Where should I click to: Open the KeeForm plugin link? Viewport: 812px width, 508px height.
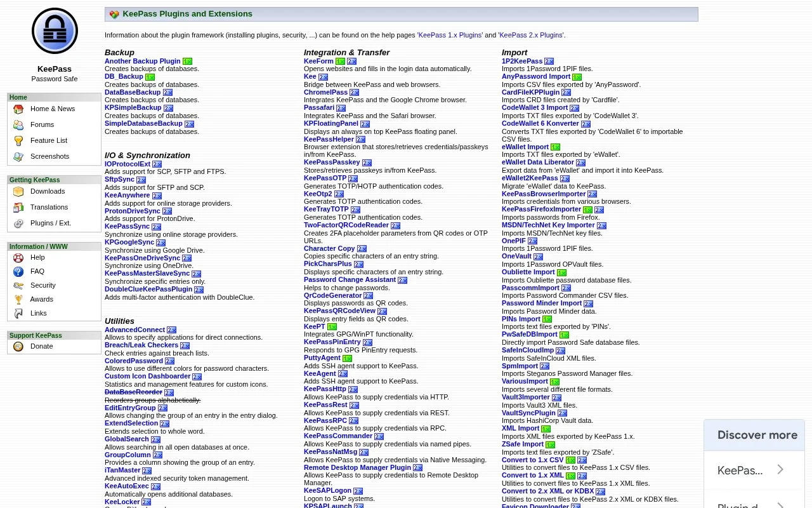pyautogui.click(x=318, y=61)
